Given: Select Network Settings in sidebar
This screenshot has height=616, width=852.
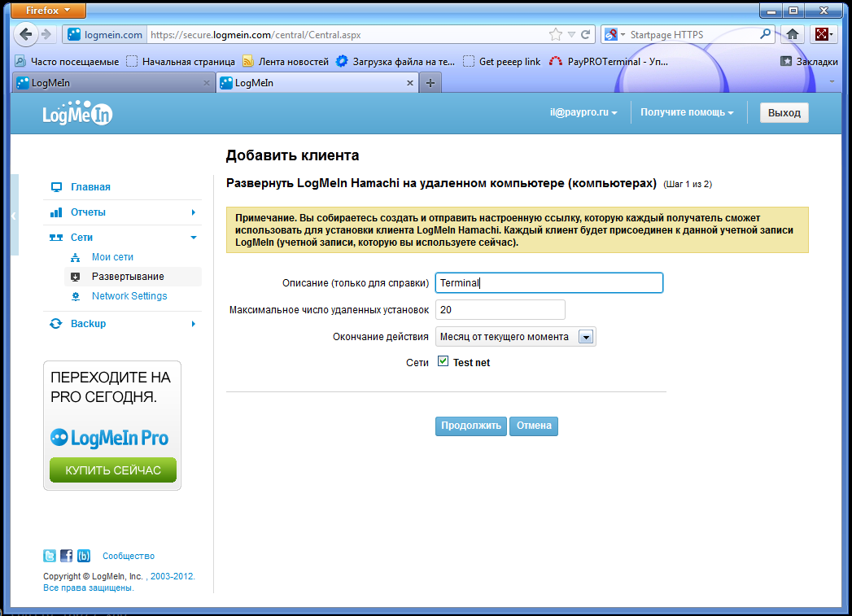Looking at the screenshot, I should pyautogui.click(x=129, y=296).
